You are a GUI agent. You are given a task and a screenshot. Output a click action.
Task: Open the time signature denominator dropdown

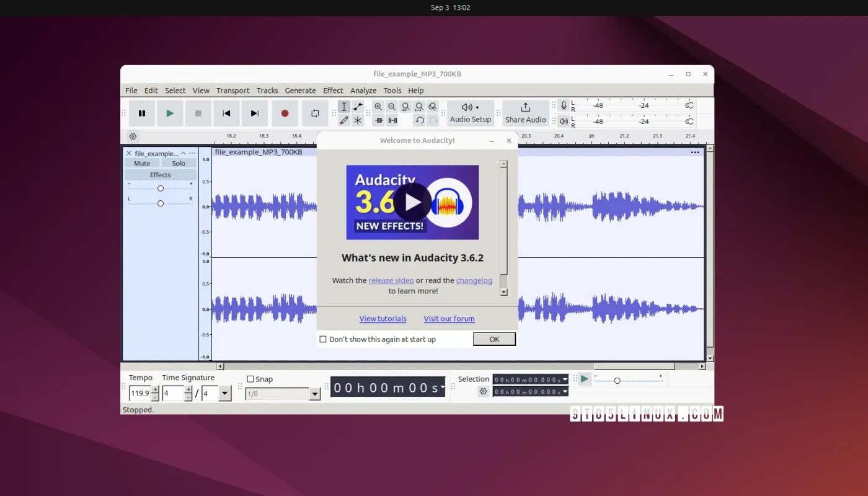pos(224,393)
